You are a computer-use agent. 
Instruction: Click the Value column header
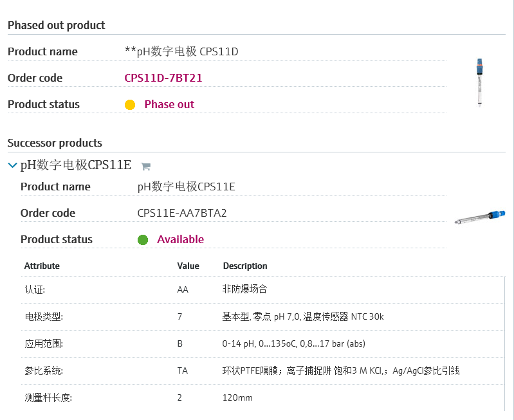tap(188, 266)
